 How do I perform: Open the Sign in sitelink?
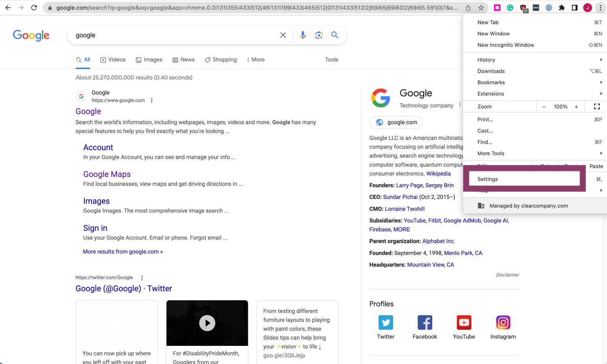(95, 228)
